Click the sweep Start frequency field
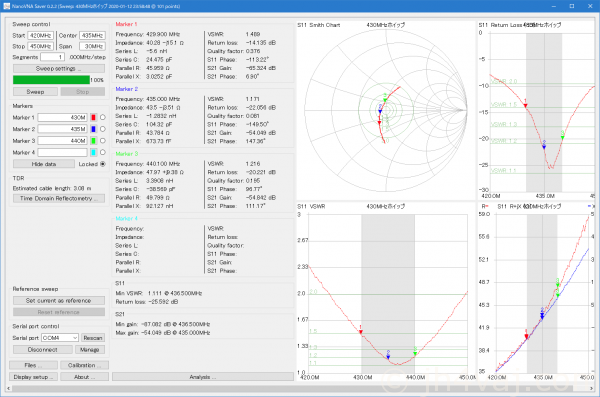 click(41, 36)
